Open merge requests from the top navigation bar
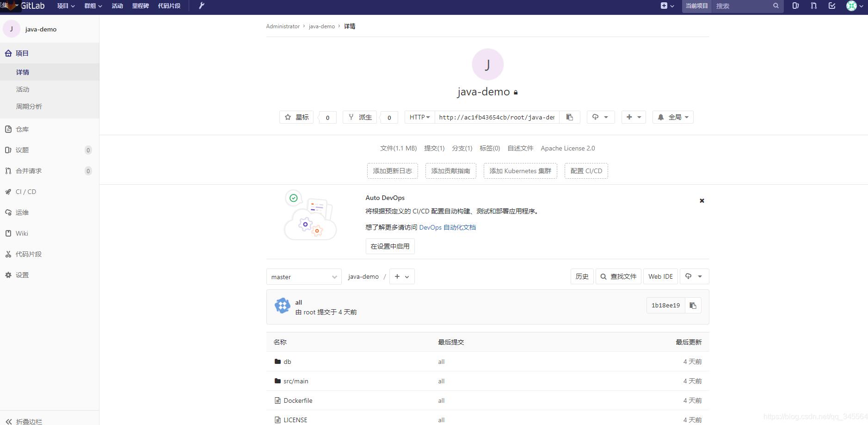 point(813,6)
